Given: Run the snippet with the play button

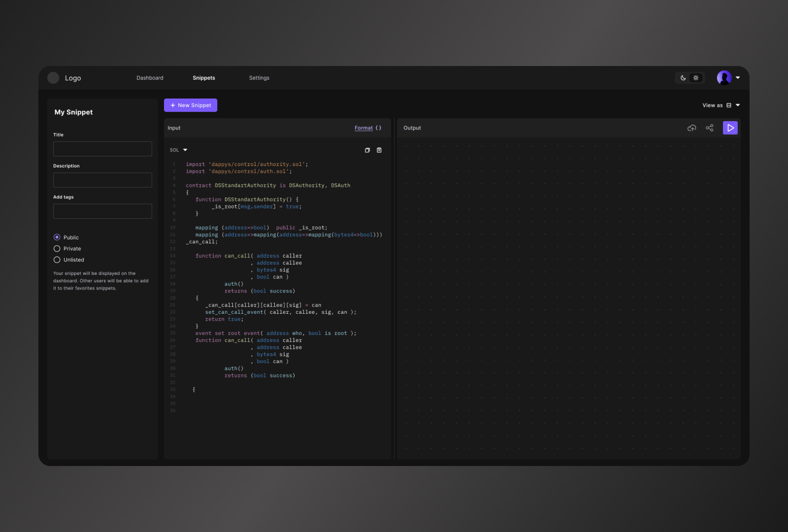Looking at the screenshot, I should 730,128.
